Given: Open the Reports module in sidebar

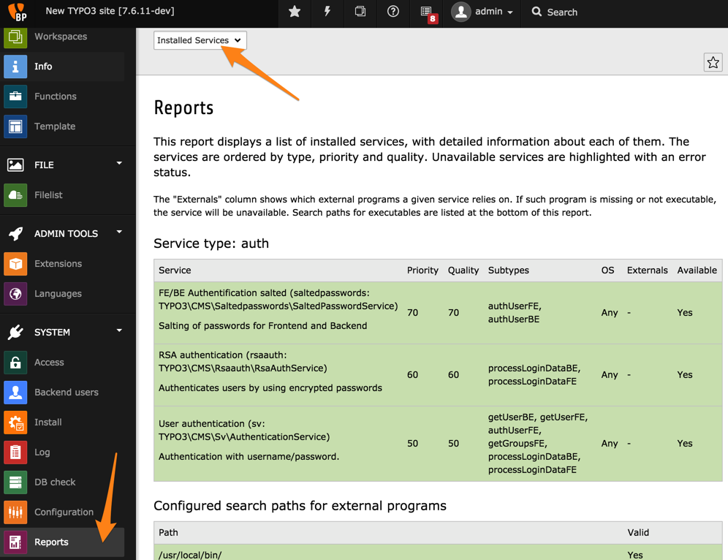Looking at the screenshot, I should 51,542.
